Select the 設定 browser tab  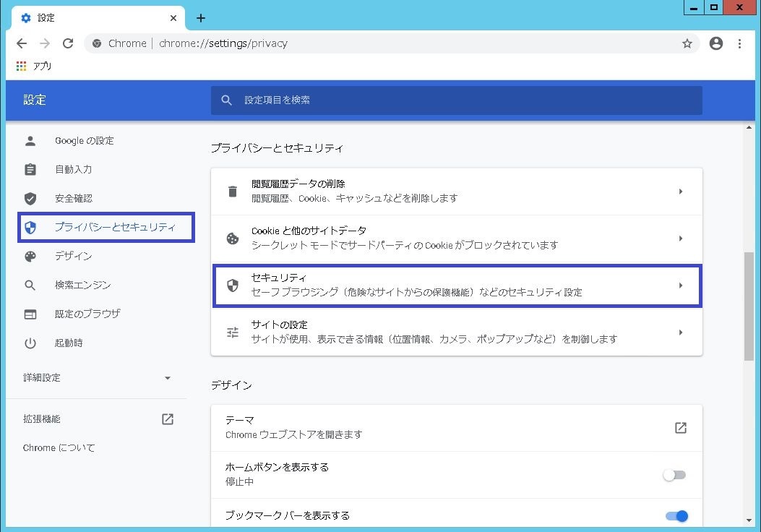coord(98,18)
